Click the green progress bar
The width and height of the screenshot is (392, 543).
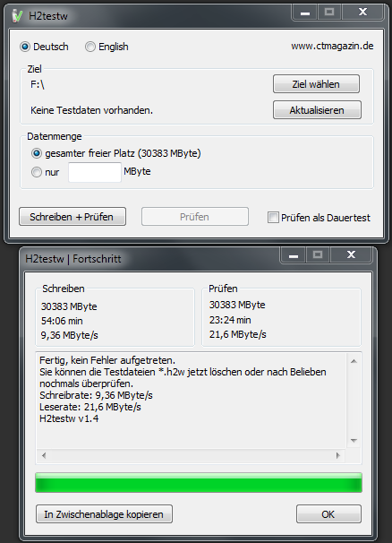(x=199, y=482)
